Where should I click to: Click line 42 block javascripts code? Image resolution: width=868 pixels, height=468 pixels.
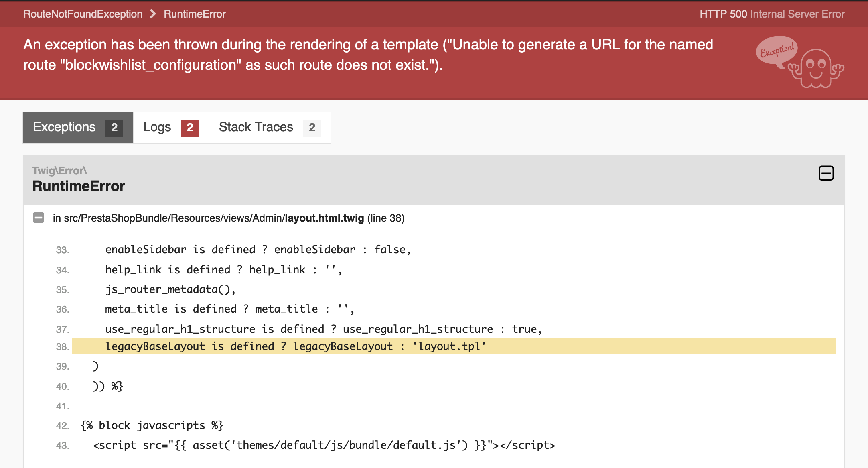coord(152,425)
